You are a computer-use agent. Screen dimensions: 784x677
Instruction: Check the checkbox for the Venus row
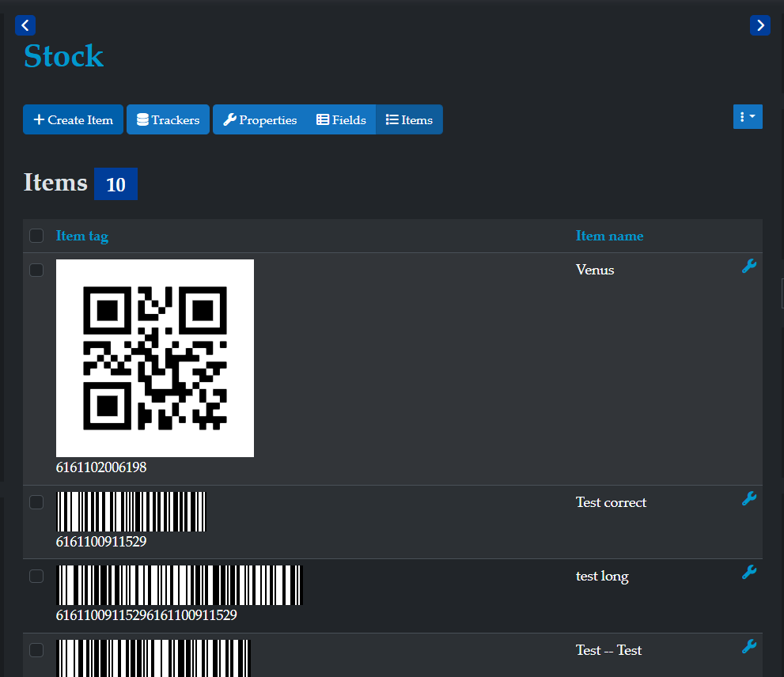click(x=36, y=270)
